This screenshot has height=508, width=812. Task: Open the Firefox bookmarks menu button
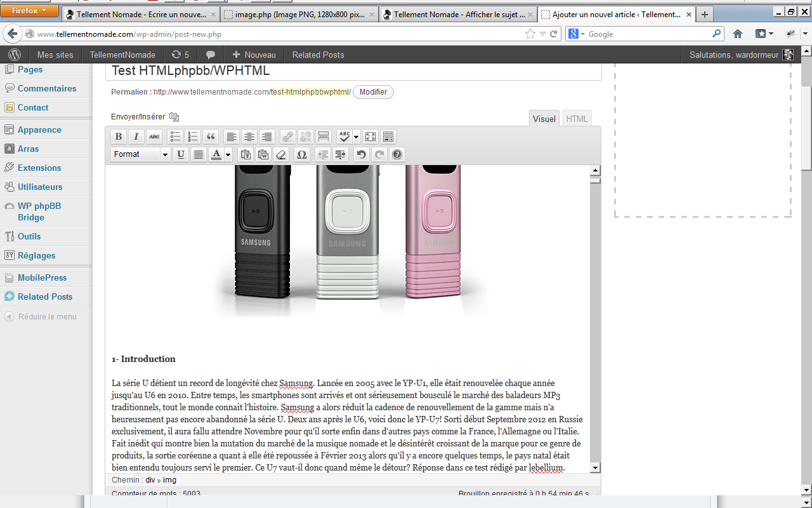point(764,34)
